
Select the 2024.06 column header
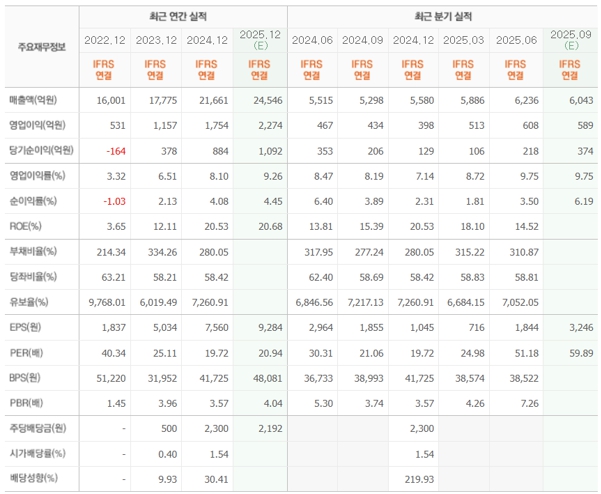point(311,40)
